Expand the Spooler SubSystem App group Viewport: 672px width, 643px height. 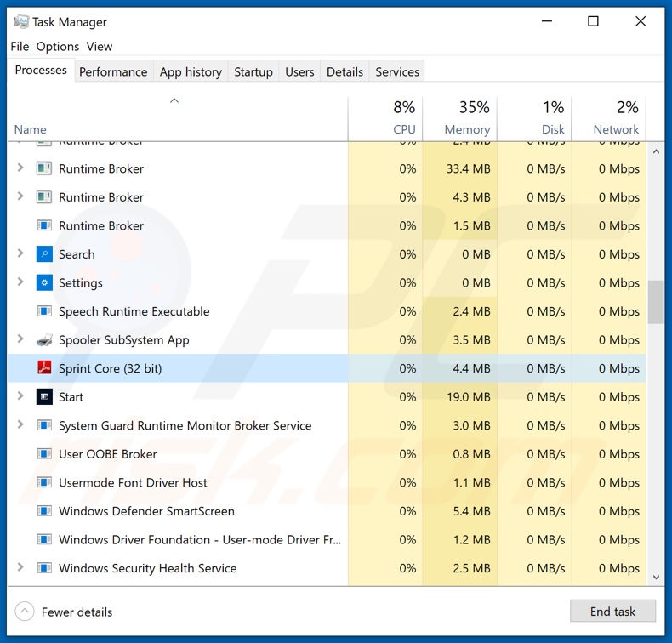(20, 339)
